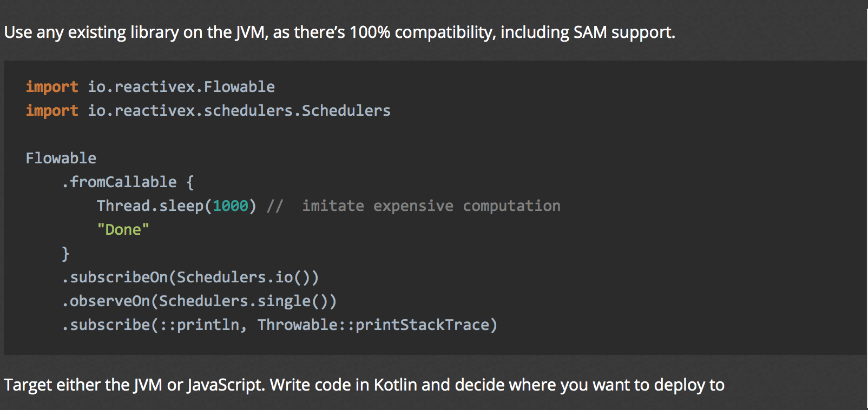Click the ".fromCallable {" line
The image size is (868, 410).
tap(128, 182)
